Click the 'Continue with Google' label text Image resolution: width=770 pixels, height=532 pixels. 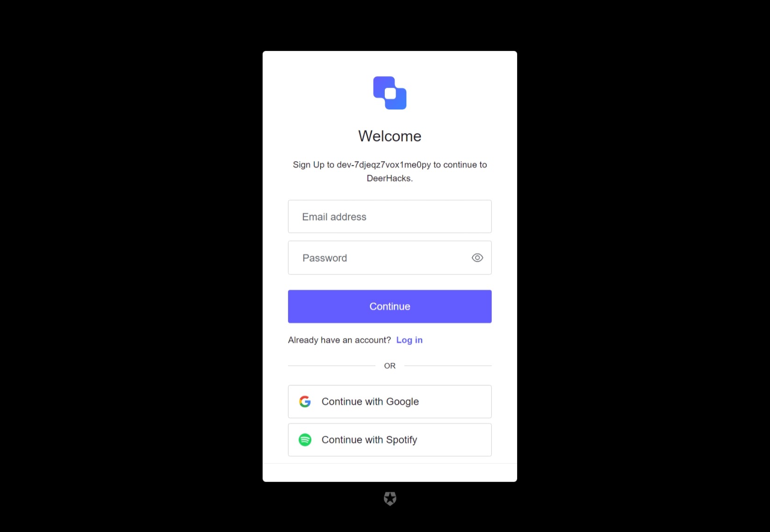click(x=370, y=402)
